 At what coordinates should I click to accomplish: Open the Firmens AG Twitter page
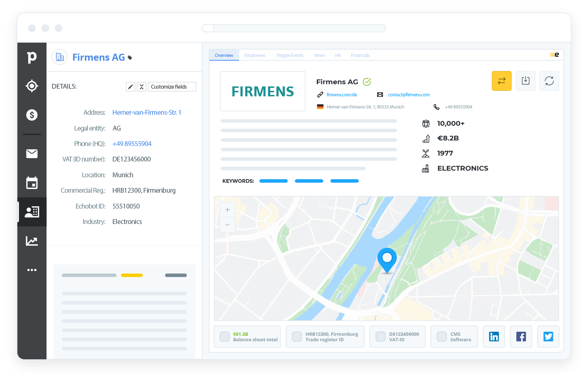click(548, 336)
